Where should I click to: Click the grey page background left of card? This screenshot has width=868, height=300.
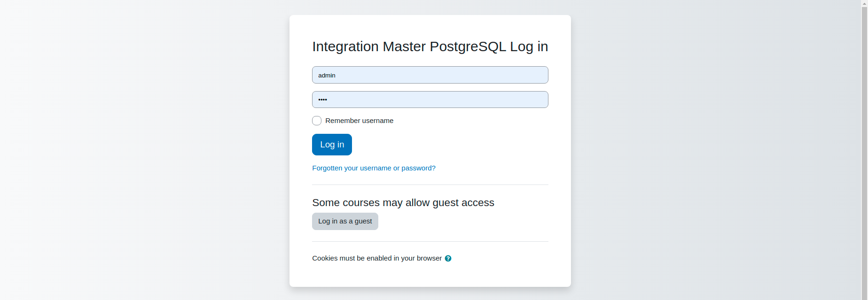pyautogui.click(x=141, y=150)
